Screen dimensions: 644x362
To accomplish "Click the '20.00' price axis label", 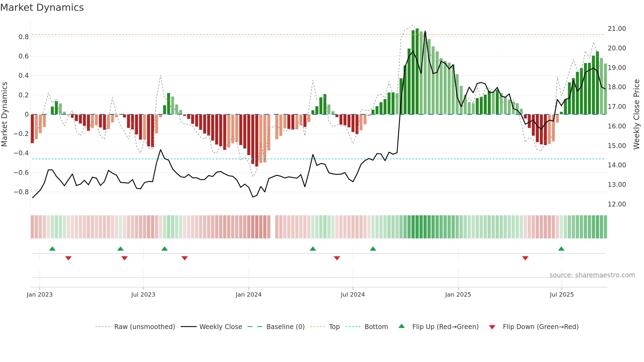I will pyautogui.click(x=617, y=48).
